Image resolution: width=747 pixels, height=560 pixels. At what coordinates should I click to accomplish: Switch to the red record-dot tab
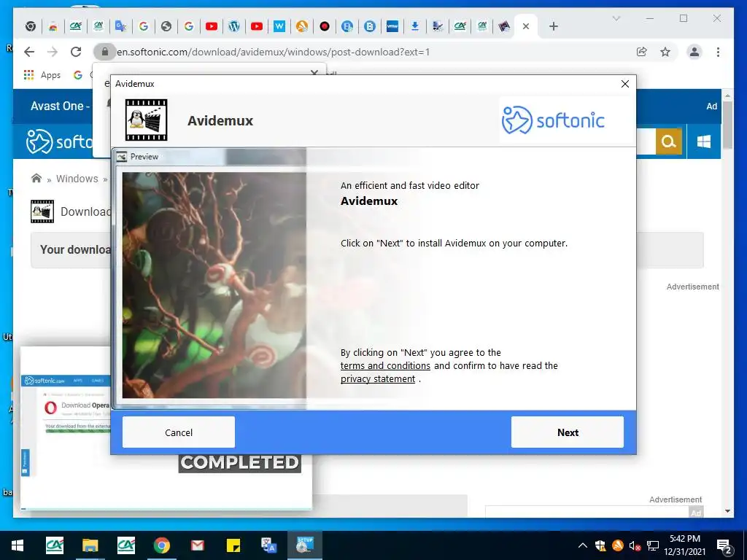tap(325, 26)
